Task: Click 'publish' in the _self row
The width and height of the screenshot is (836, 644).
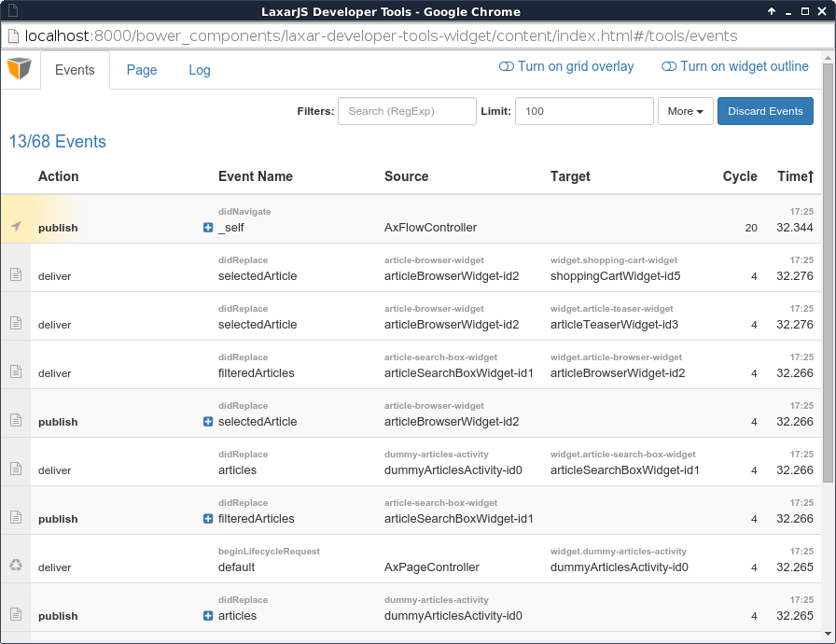Action: (x=58, y=228)
